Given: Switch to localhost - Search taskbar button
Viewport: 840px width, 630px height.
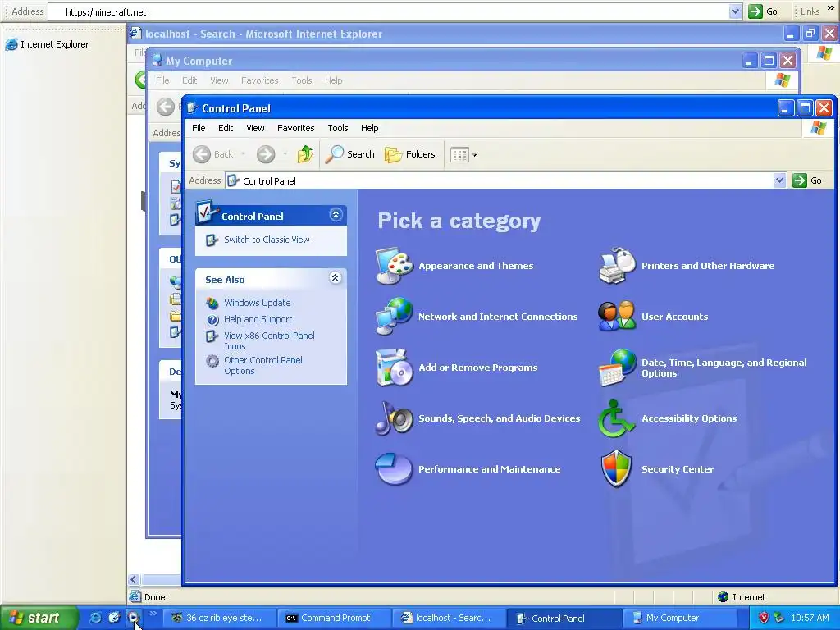Looking at the screenshot, I should (x=448, y=618).
